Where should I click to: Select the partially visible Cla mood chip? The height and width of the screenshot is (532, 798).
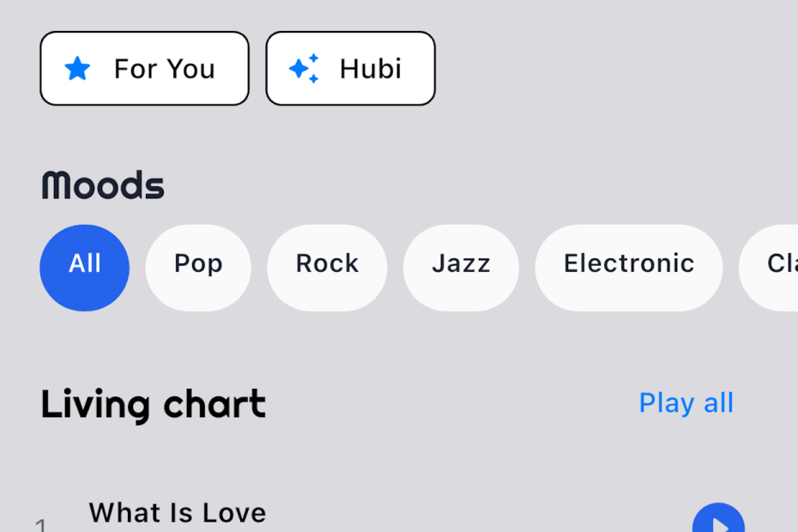pyautogui.click(x=769, y=268)
